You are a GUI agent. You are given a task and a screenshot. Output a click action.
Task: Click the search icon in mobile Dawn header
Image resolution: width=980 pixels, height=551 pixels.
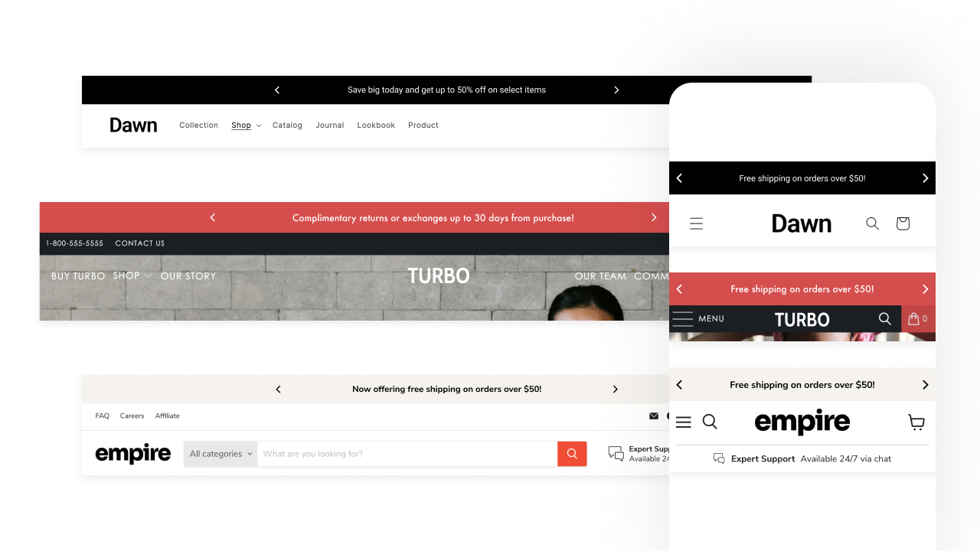click(872, 223)
